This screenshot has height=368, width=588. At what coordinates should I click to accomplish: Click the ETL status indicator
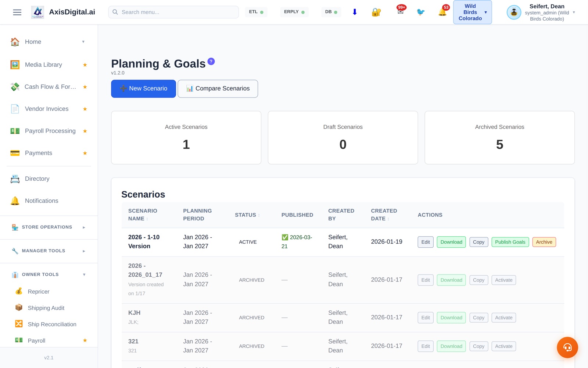pos(256,12)
